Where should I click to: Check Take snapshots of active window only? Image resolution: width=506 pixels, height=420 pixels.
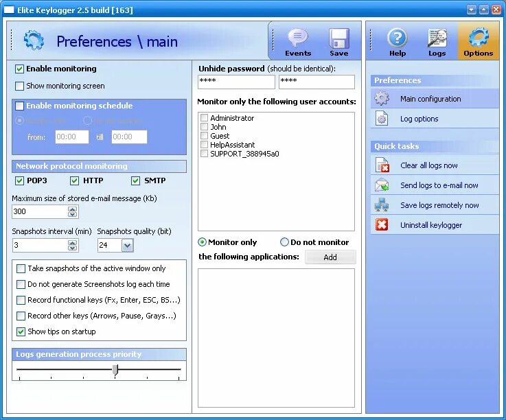point(21,268)
